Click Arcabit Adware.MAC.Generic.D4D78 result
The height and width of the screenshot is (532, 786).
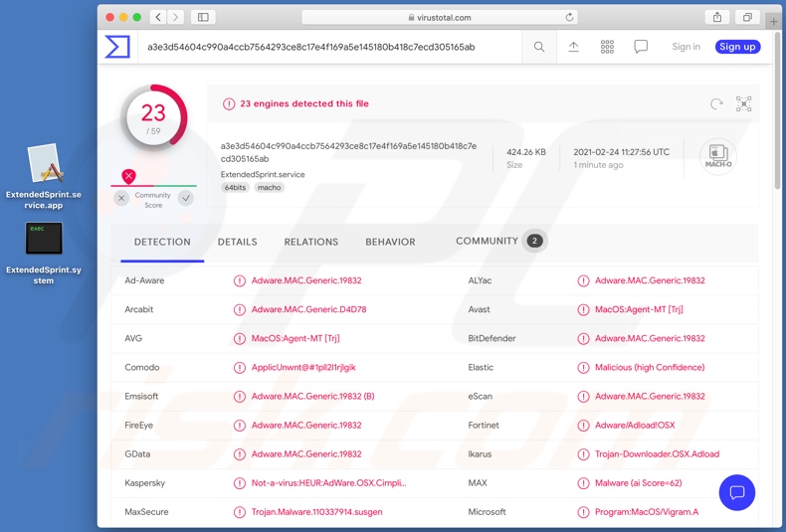(x=308, y=309)
